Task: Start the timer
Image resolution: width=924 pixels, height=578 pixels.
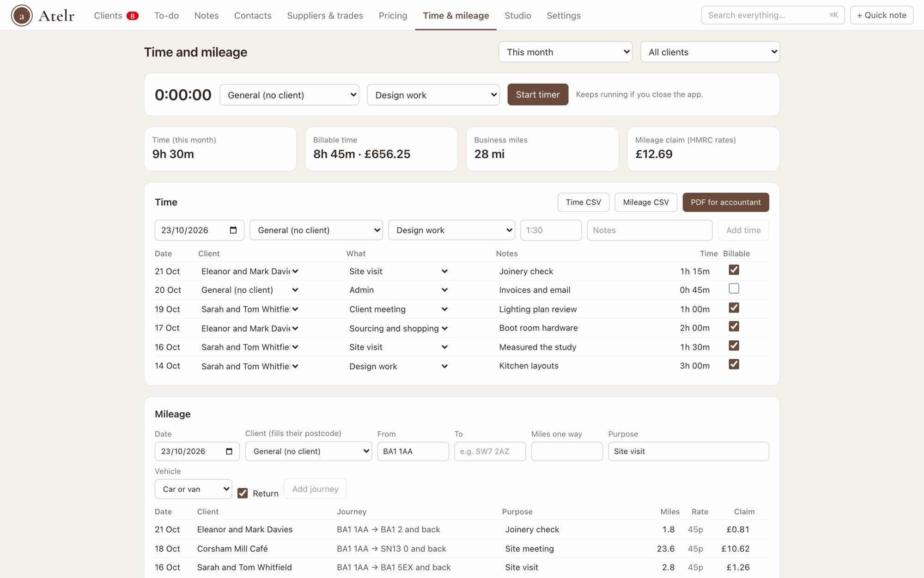Action: (x=538, y=94)
